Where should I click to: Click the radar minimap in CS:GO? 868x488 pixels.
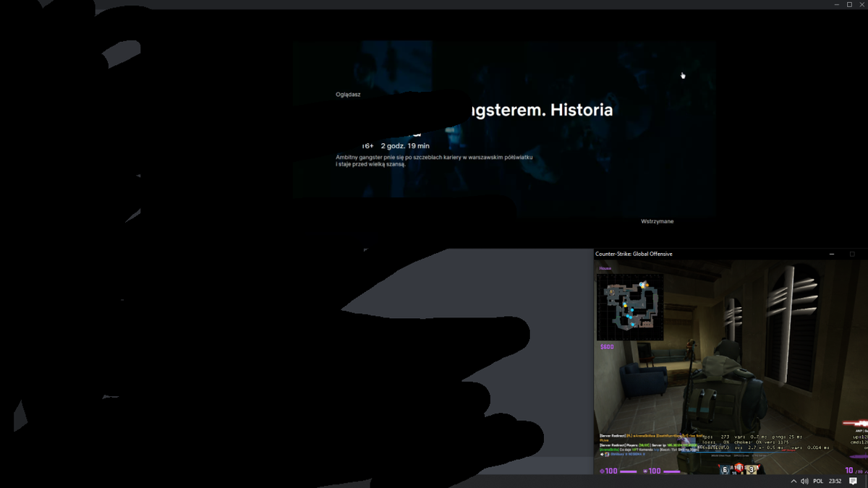pos(630,307)
